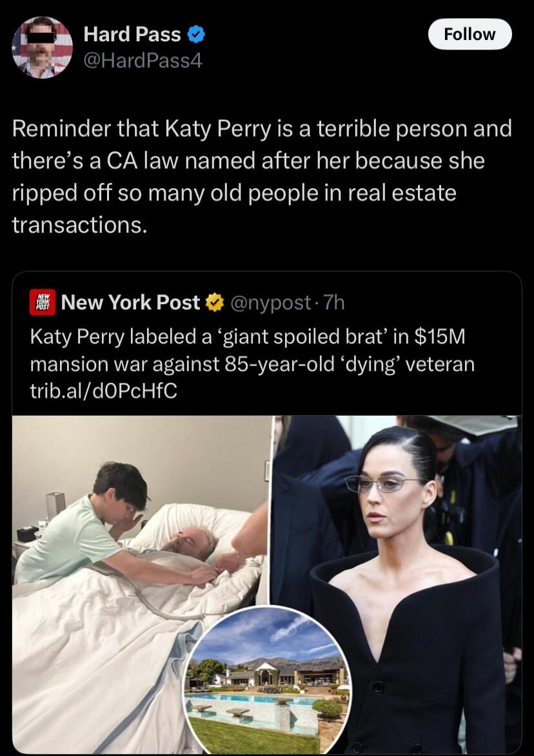Open the circular mansion pool image
Image resolution: width=534 pixels, height=756 pixels.
(268, 681)
